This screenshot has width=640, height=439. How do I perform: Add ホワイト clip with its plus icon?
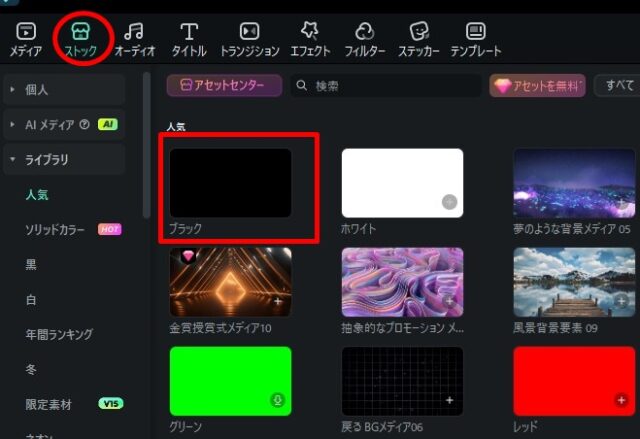click(449, 202)
